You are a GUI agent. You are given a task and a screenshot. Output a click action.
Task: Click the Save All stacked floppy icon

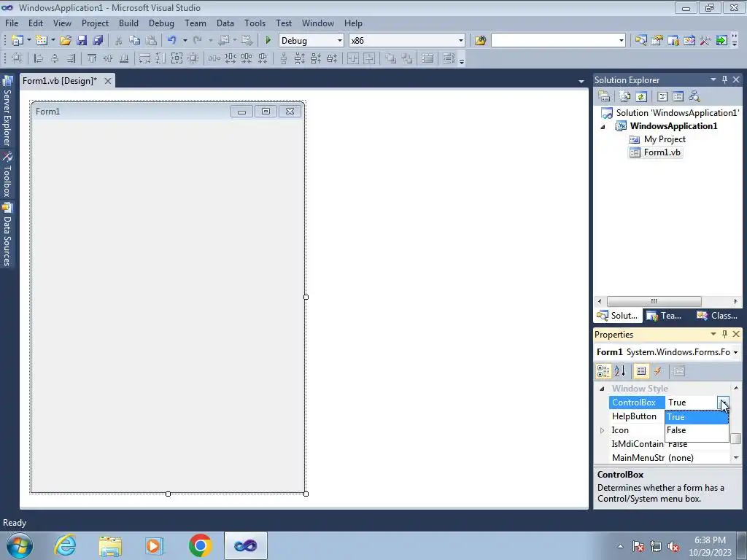coord(98,41)
